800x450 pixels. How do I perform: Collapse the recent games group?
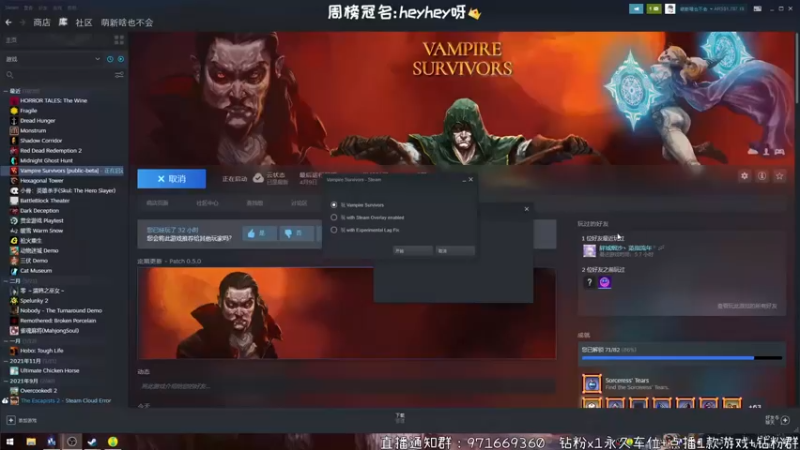pyautogui.click(x=6, y=91)
